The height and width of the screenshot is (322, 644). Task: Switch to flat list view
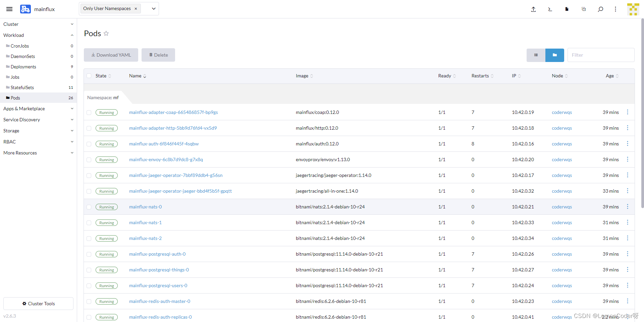pos(536,55)
